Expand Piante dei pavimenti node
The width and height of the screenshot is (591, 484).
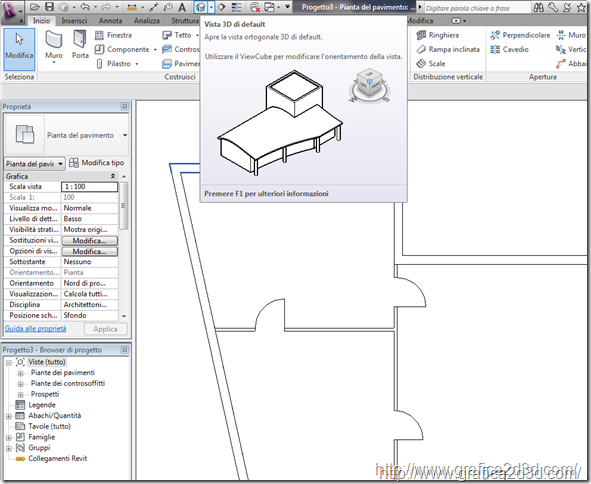click(x=20, y=373)
